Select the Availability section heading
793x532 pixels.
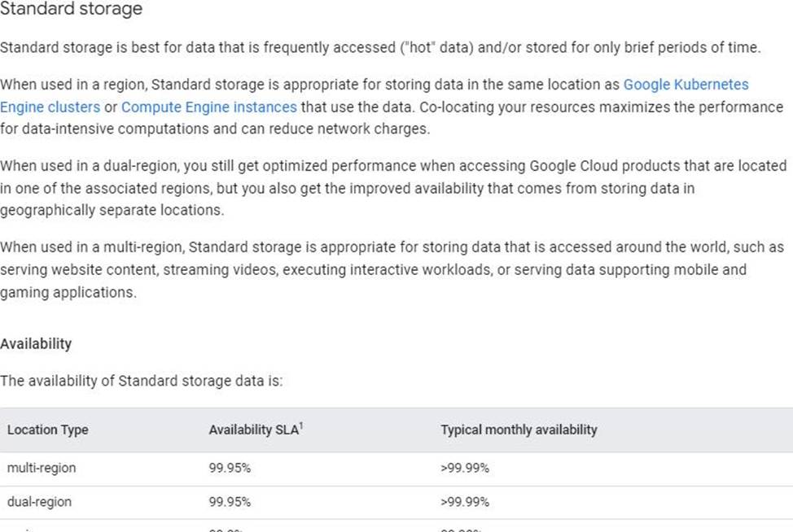36,344
